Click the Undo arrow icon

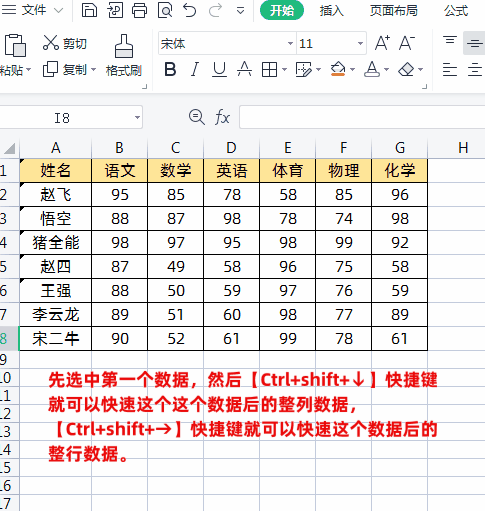coord(190,10)
